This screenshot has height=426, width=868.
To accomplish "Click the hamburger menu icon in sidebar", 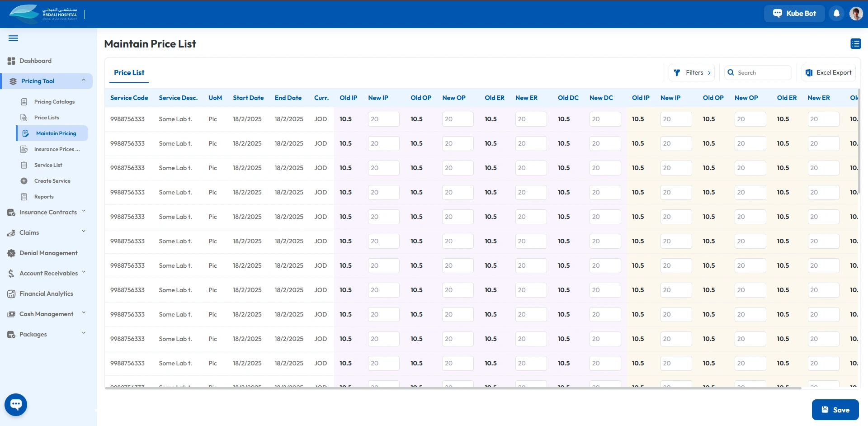I will [x=14, y=38].
